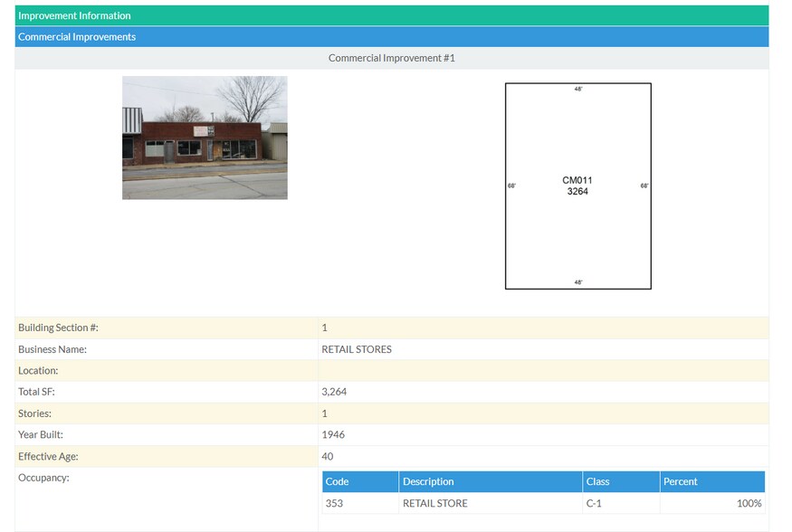The width and height of the screenshot is (792, 532).
Task: Click the Year Built value 1946
Action: click(331, 436)
